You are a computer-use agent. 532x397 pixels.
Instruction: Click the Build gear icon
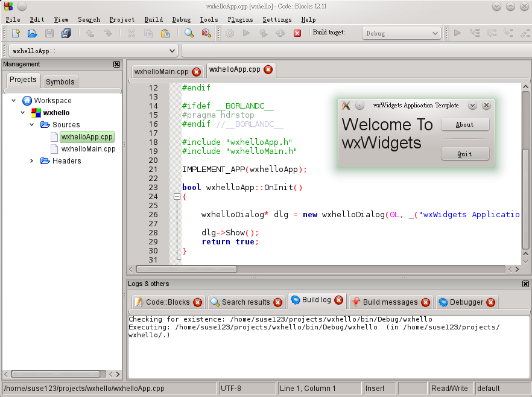(230, 33)
